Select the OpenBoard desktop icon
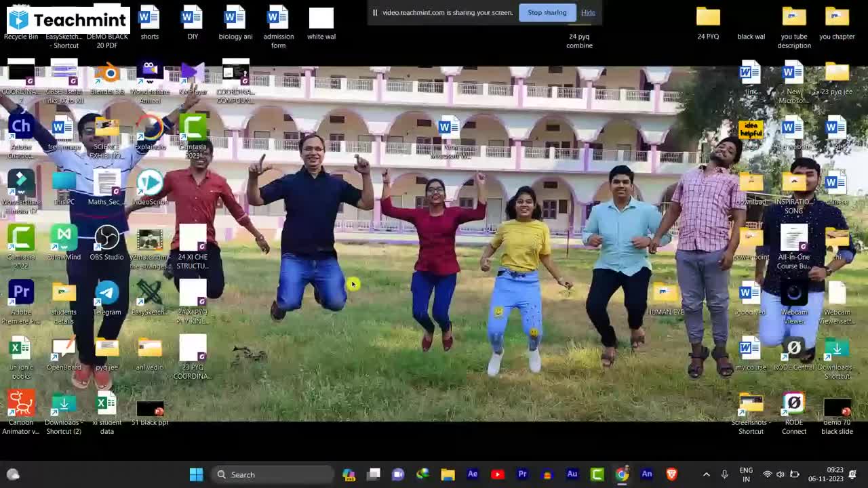 click(x=64, y=350)
